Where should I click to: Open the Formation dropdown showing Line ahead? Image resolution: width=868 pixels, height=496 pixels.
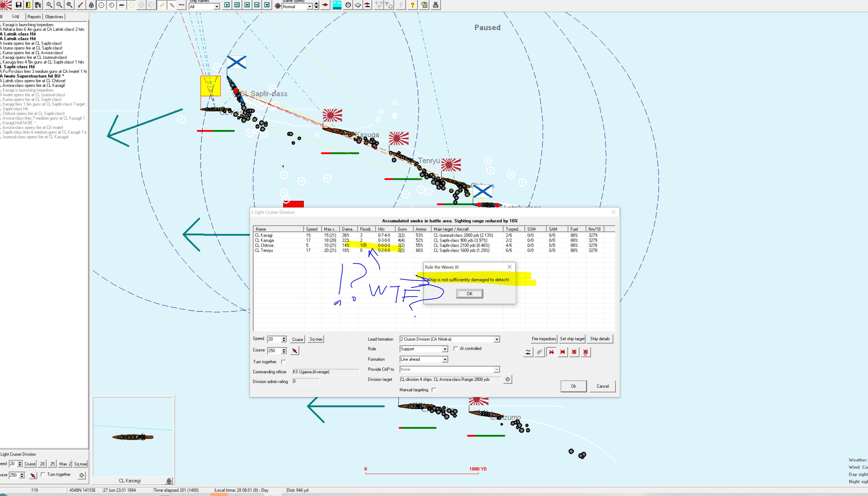tap(445, 359)
